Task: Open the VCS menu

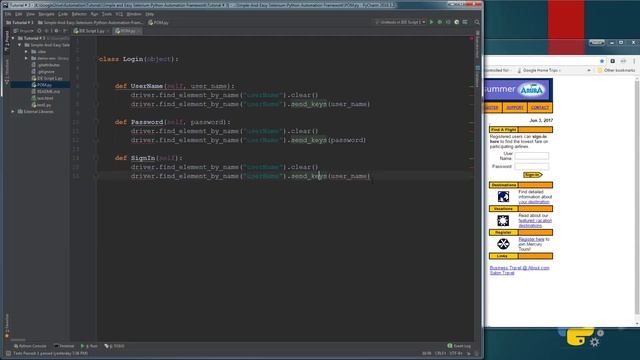Action: [x=119, y=14]
